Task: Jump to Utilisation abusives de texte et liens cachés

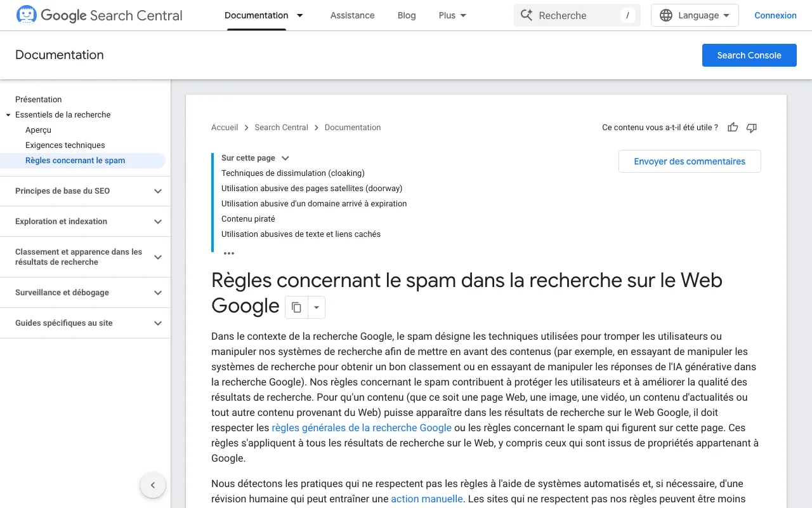Action: [301, 234]
